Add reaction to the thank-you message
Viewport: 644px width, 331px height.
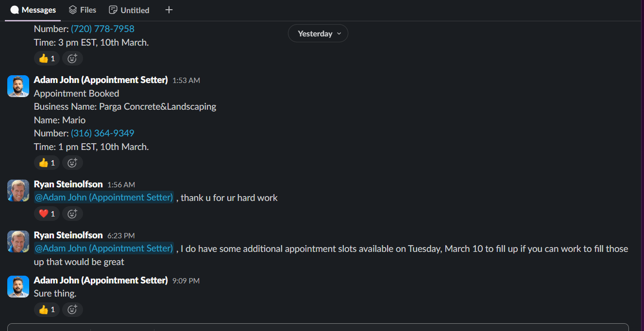point(72,214)
